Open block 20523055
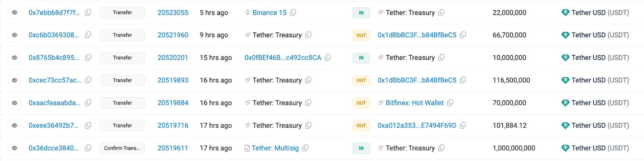 click(173, 12)
